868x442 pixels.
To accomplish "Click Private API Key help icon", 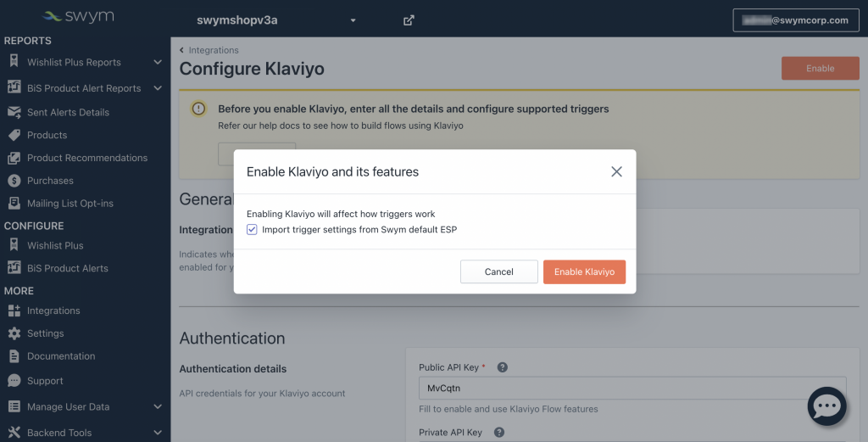I will [x=498, y=432].
